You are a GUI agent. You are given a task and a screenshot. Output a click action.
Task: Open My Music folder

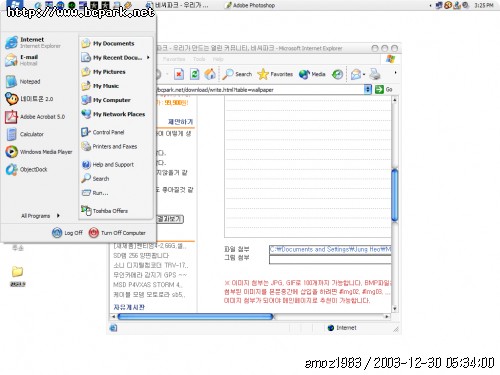click(x=100, y=86)
